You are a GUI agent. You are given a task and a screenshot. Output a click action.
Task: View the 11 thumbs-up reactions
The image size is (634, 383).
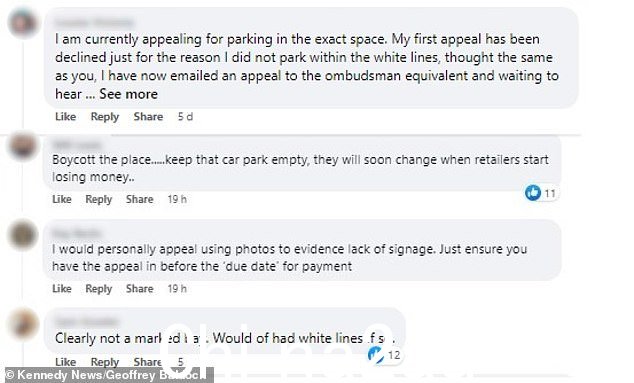[541, 193]
